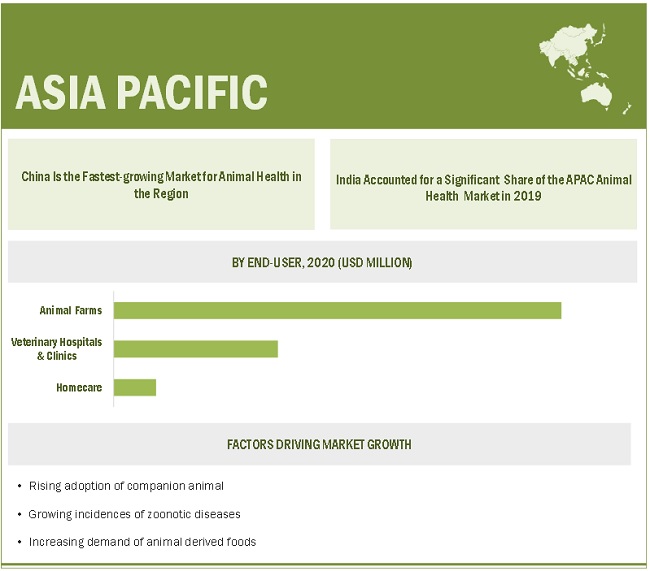Select the Homecare axis label
This screenshot has height=571, width=650.
pyautogui.click(x=79, y=387)
